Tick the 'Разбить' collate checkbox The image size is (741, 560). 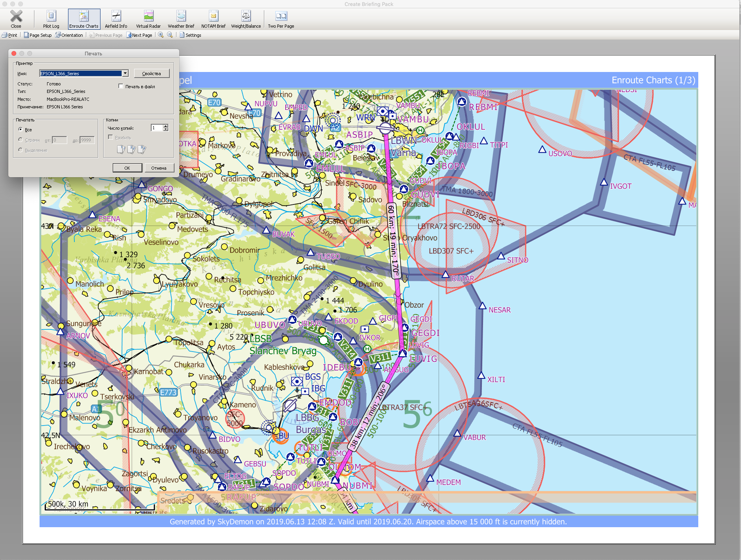[x=111, y=137]
